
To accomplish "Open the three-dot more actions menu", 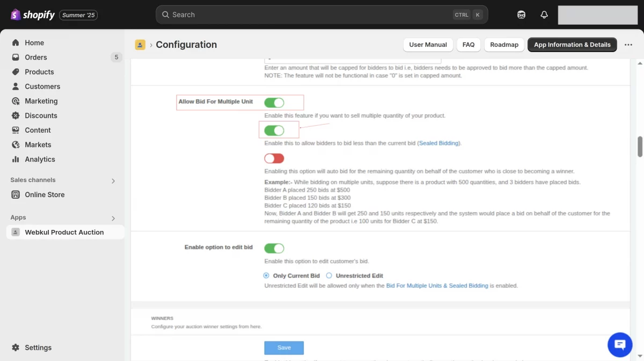I will tap(628, 45).
